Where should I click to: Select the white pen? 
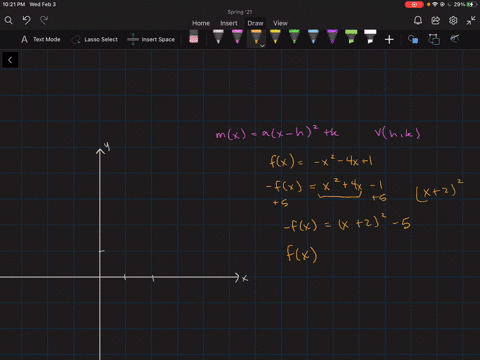coord(218,37)
